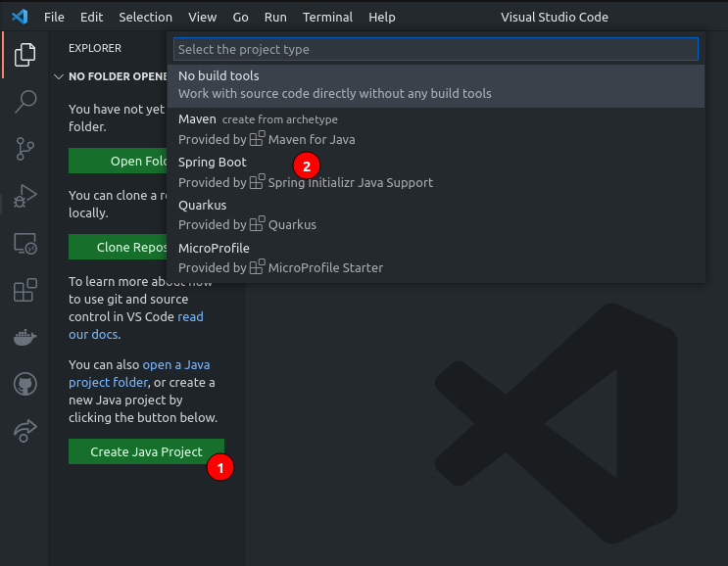The width and height of the screenshot is (728, 566).
Task: Open the Extensions view icon
Action: [24, 290]
